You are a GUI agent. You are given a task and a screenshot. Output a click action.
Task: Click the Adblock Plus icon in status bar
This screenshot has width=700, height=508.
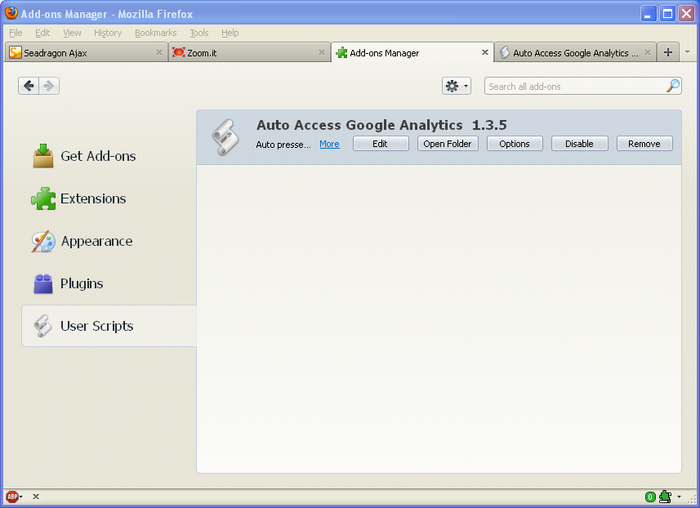point(12,496)
